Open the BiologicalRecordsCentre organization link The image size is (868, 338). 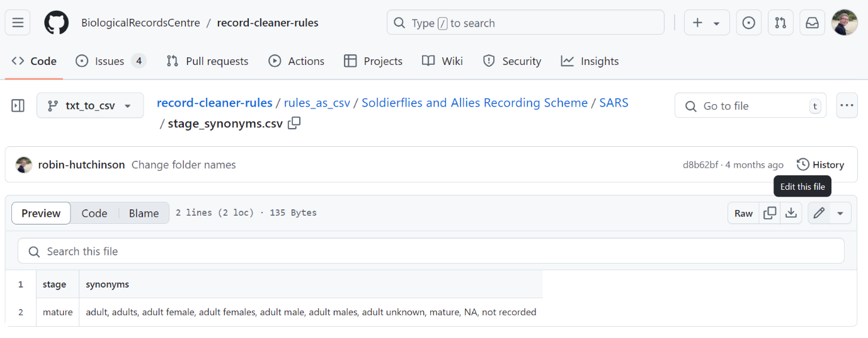coord(140,23)
